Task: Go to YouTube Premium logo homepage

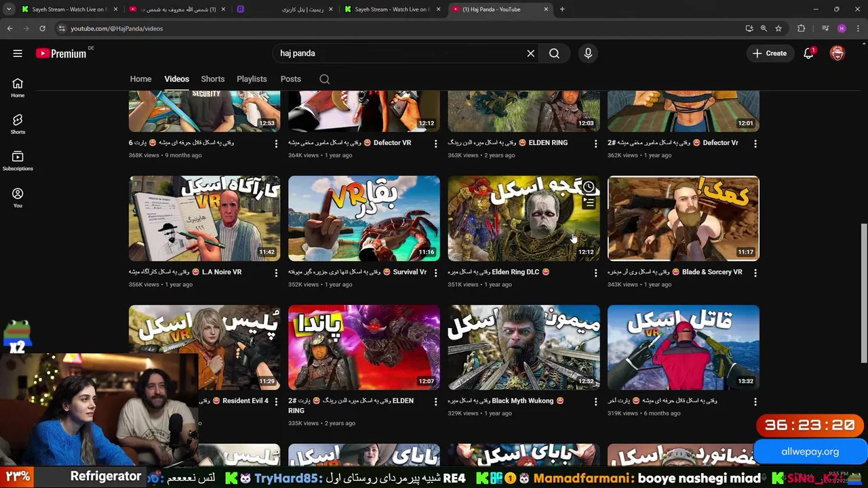Action: tap(62, 54)
